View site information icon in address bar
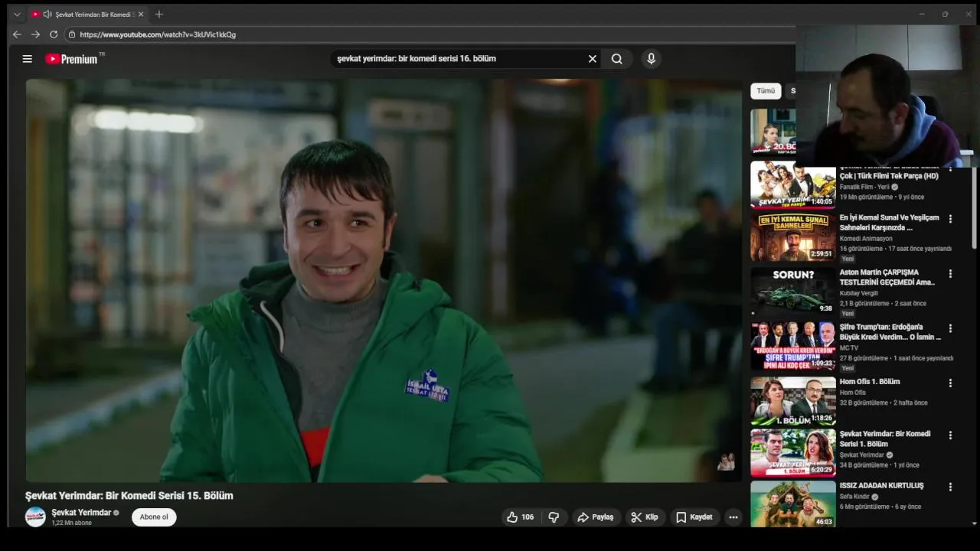 coord(71,34)
